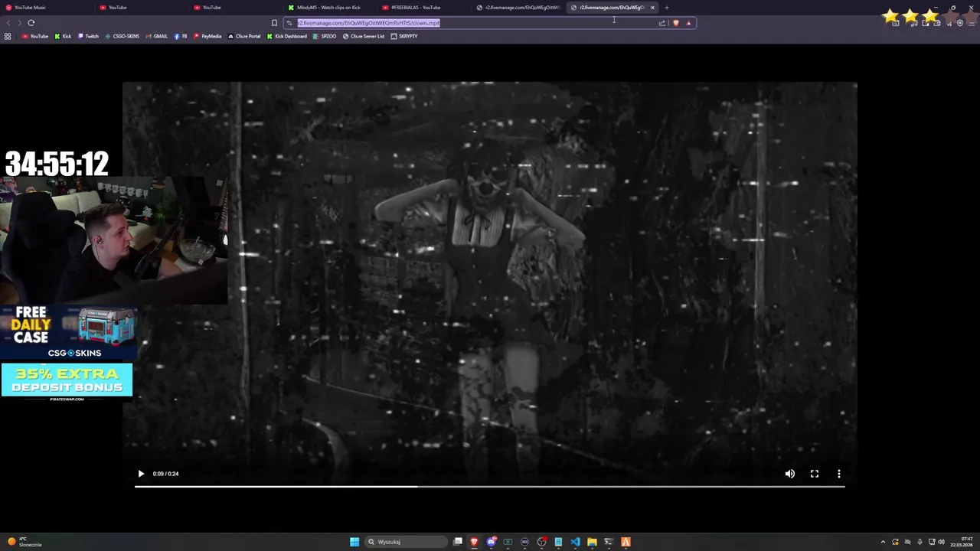Screen dimensions: 980x551
Task: Play the clown.mp4 video
Action: point(141,474)
